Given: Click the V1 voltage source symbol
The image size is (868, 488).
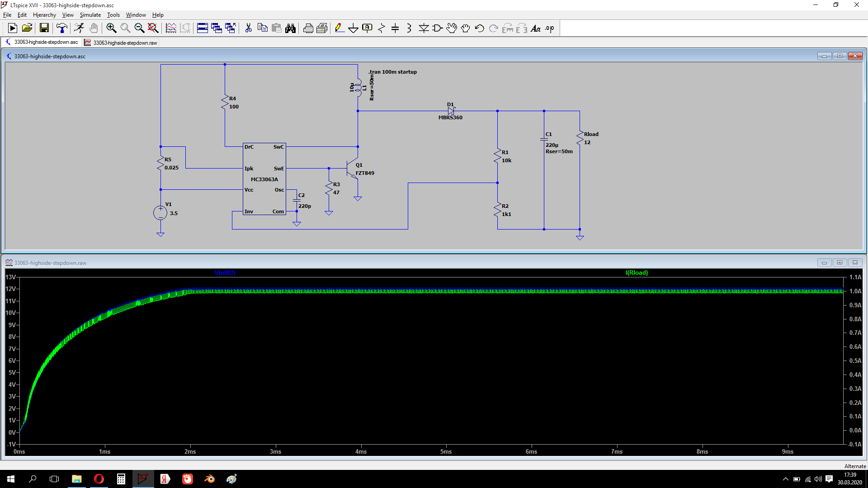Looking at the screenshot, I should pos(160,212).
